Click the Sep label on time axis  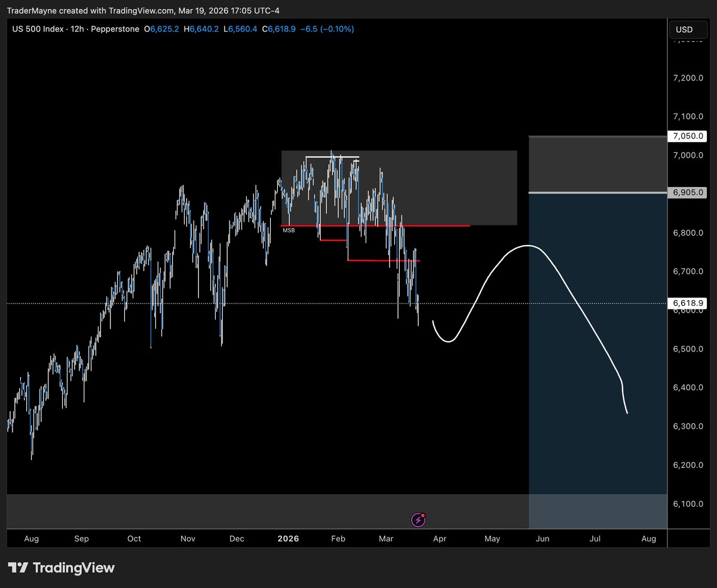pos(81,538)
